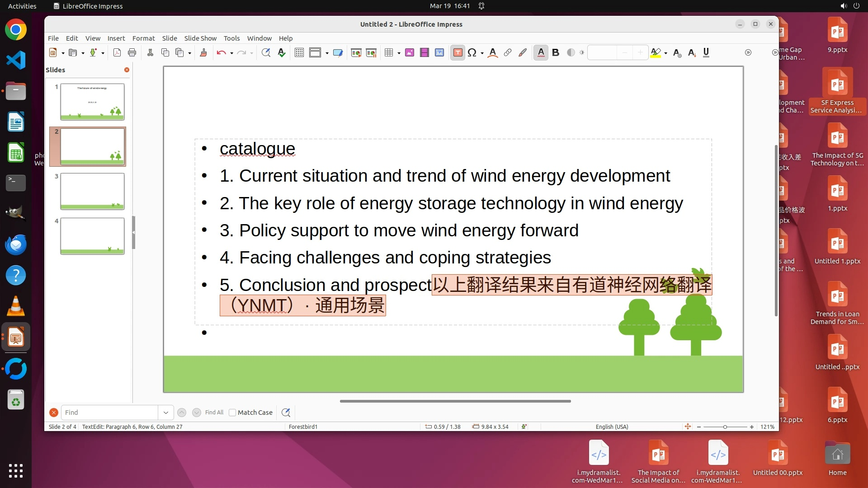Click the Find All button

[214, 413]
